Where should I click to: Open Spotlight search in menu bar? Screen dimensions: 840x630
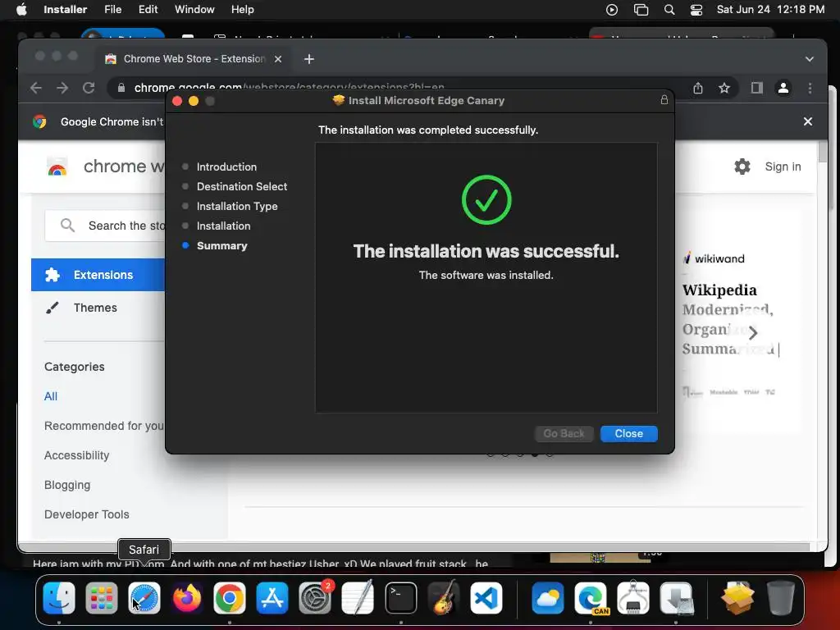[x=669, y=10]
